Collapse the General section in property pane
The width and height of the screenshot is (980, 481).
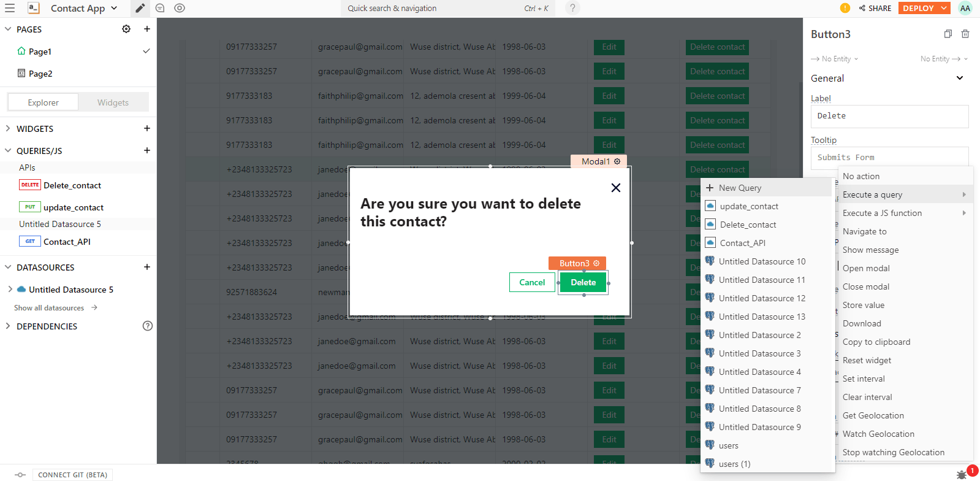tap(960, 78)
